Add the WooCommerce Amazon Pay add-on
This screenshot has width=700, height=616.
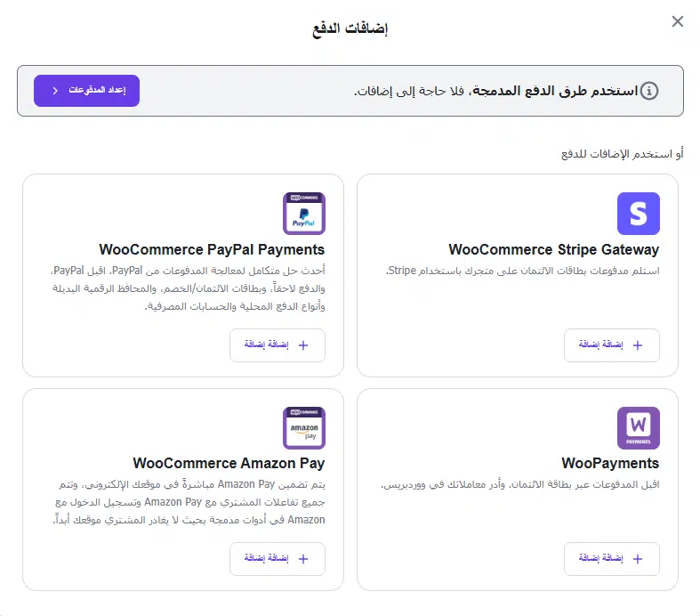[x=278, y=559]
